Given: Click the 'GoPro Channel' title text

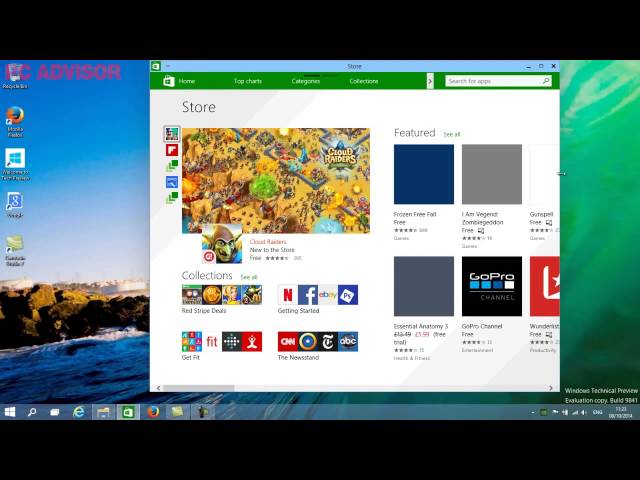Looking at the screenshot, I should (x=482, y=327).
